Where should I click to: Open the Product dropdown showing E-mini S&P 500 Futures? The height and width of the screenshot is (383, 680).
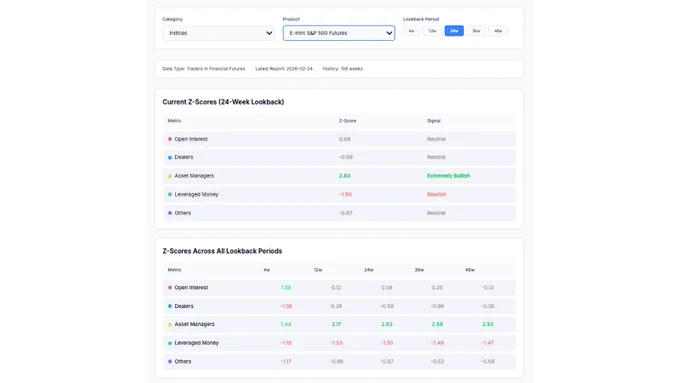(x=339, y=33)
